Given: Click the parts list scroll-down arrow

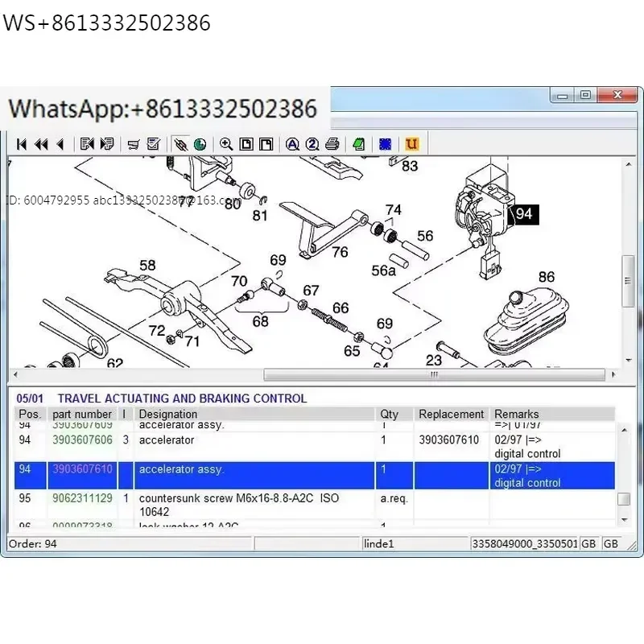Looking at the screenshot, I should click(624, 520).
